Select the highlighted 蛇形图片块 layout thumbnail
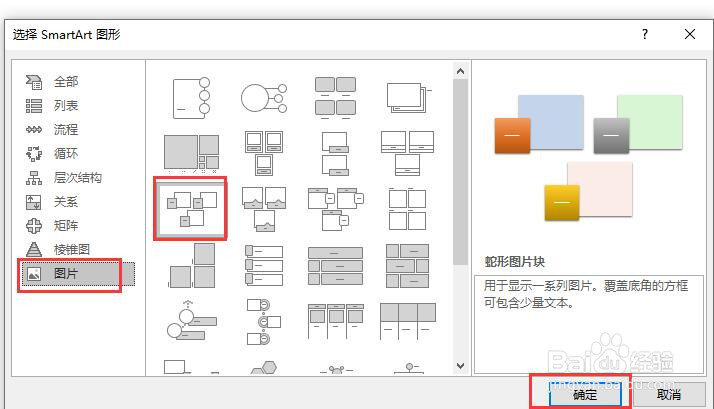Screen dimensions: 714x409 (191, 209)
